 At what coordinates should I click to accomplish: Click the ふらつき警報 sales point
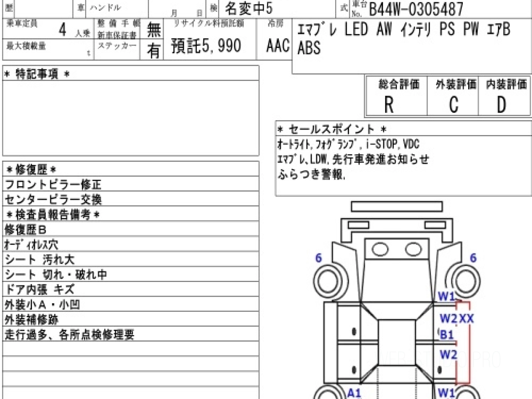click(x=311, y=175)
